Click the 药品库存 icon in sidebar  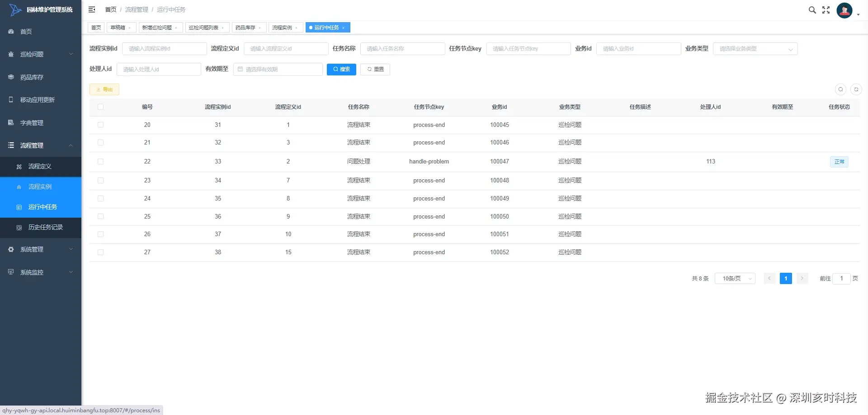[x=11, y=77]
